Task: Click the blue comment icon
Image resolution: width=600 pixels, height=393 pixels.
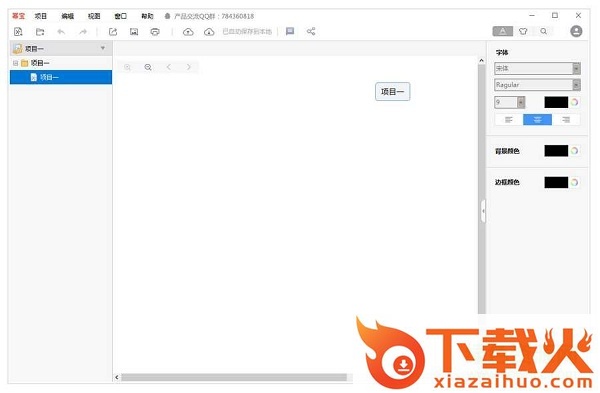Action: [x=290, y=31]
